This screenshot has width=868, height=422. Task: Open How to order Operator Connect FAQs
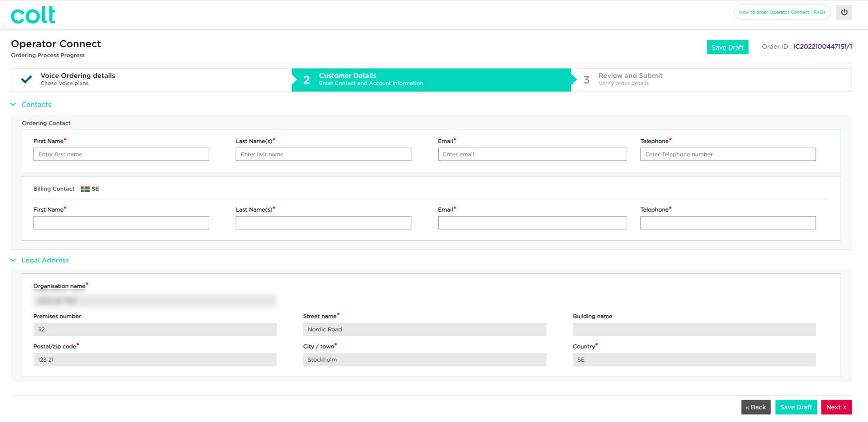click(x=782, y=12)
